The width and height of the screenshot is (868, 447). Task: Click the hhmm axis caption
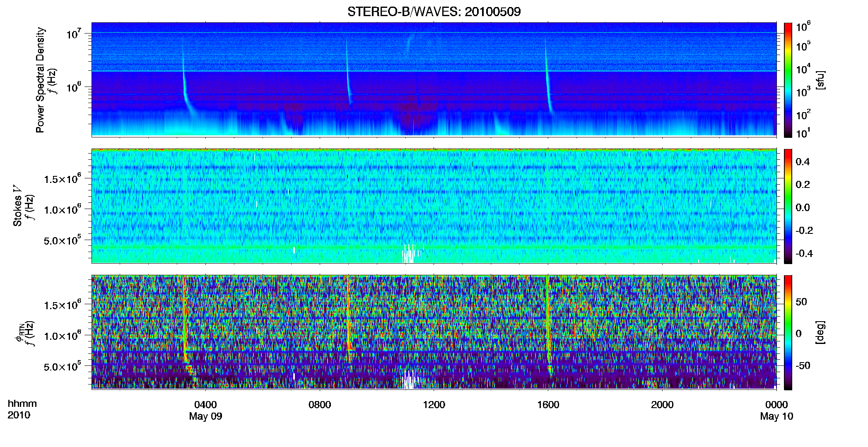[x=22, y=404]
